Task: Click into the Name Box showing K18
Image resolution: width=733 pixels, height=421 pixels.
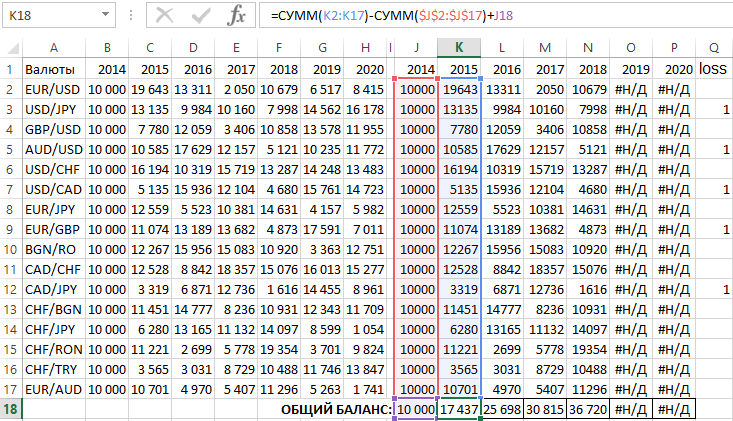Action: pyautogui.click(x=50, y=17)
